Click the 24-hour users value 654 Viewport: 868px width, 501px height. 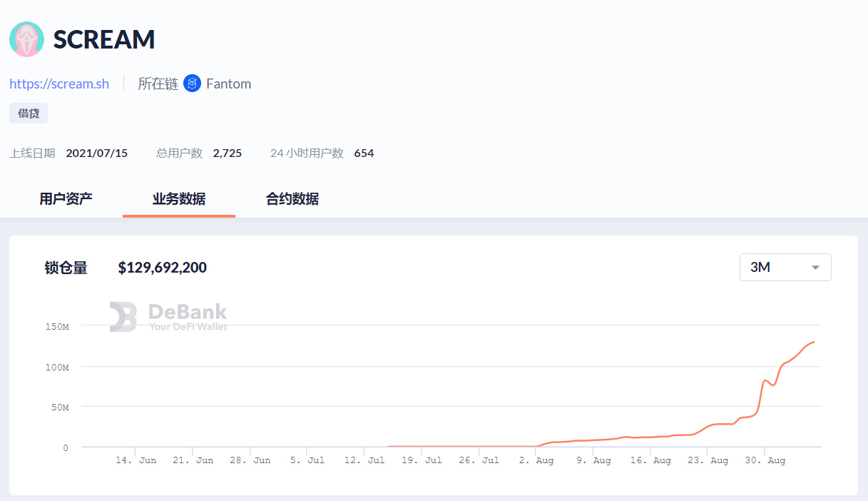364,153
